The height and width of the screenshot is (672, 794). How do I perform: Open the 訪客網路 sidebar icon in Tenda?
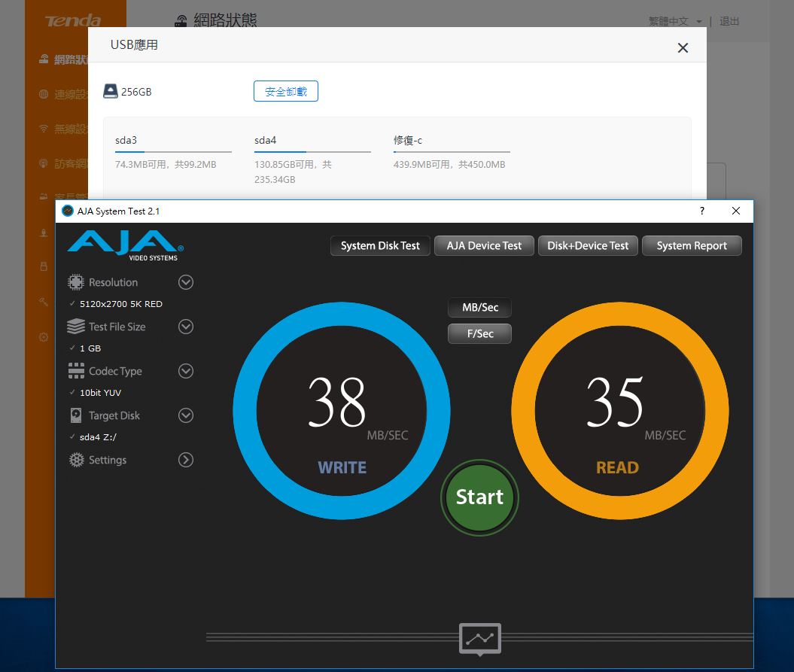pyautogui.click(x=44, y=163)
